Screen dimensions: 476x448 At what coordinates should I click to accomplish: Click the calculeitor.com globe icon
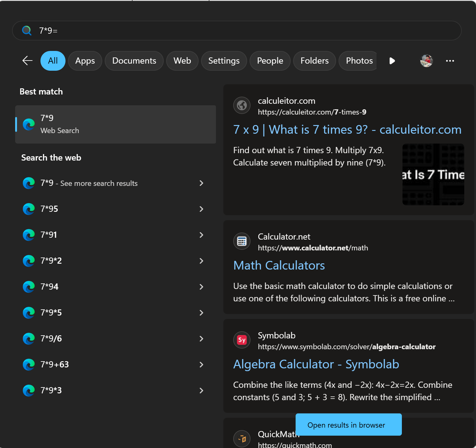coord(242,105)
